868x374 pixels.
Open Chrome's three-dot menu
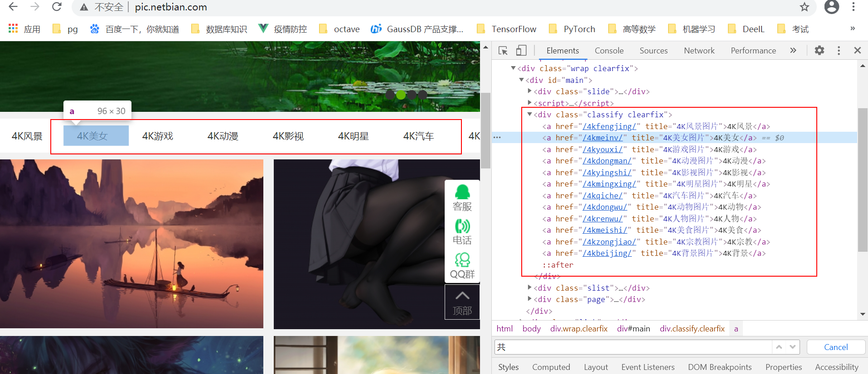click(853, 7)
